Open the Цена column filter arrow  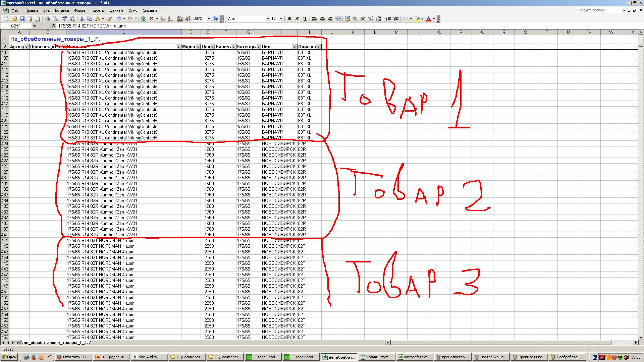[x=212, y=47]
